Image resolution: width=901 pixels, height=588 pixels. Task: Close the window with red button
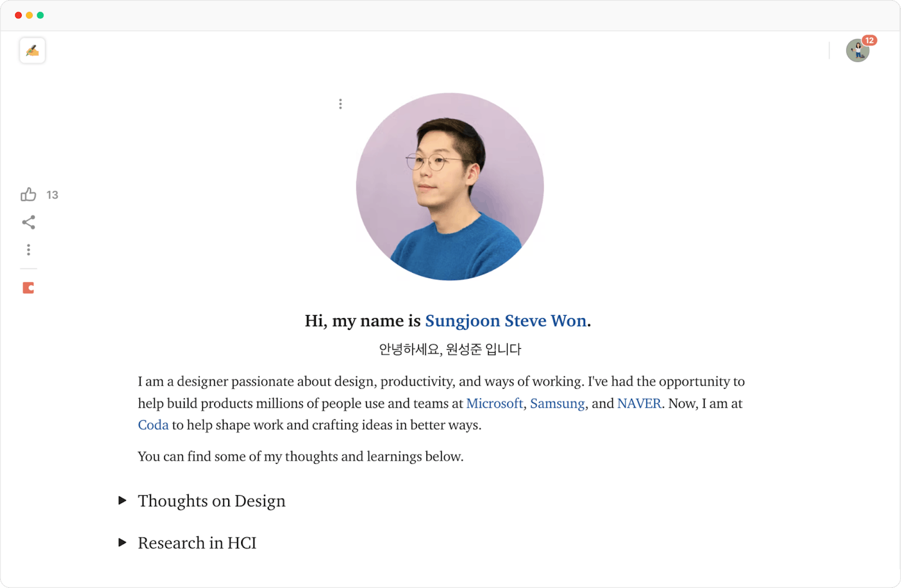[18, 15]
